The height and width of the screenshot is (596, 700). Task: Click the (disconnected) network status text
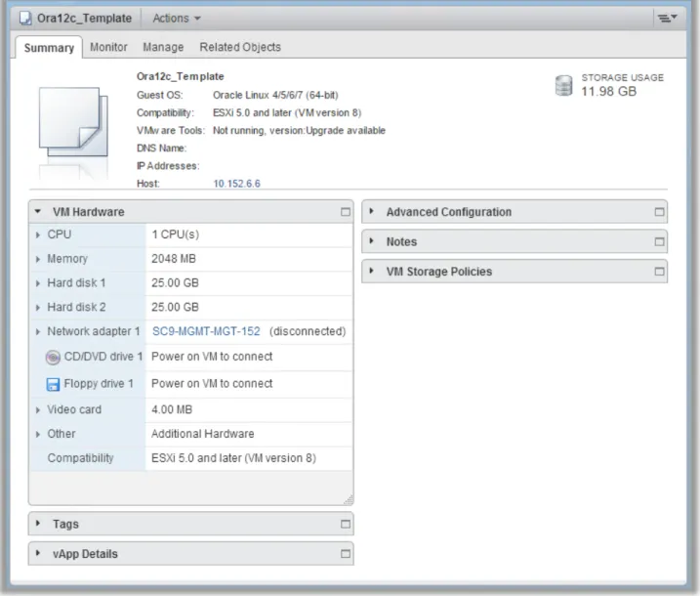coord(308,331)
